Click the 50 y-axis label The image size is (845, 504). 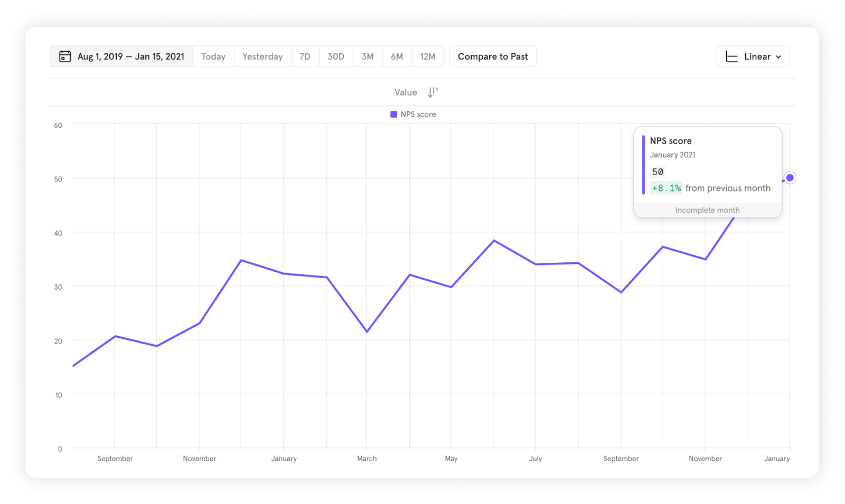pyautogui.click(x=58, y=179)
